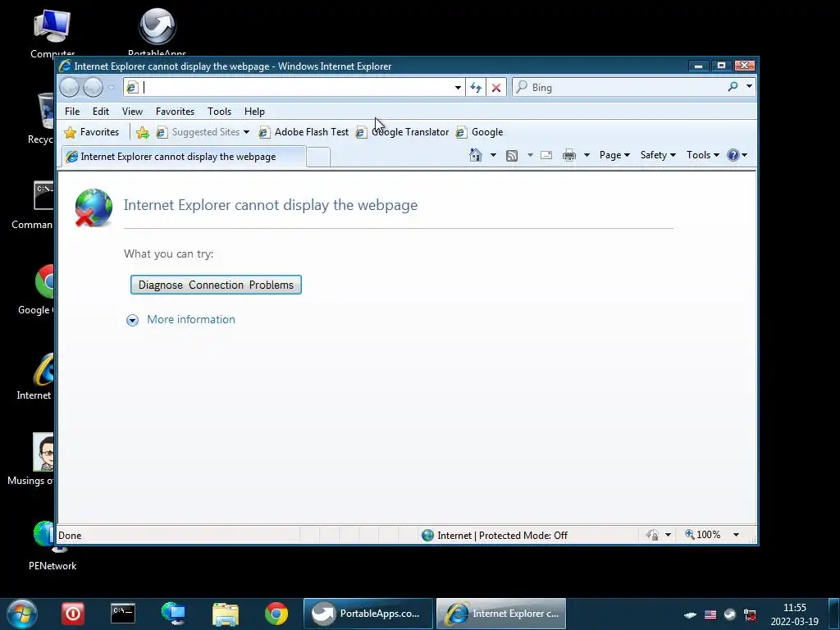Expand the address bar history dropdown
Screen dimensions: 840x630
(458, 87)
